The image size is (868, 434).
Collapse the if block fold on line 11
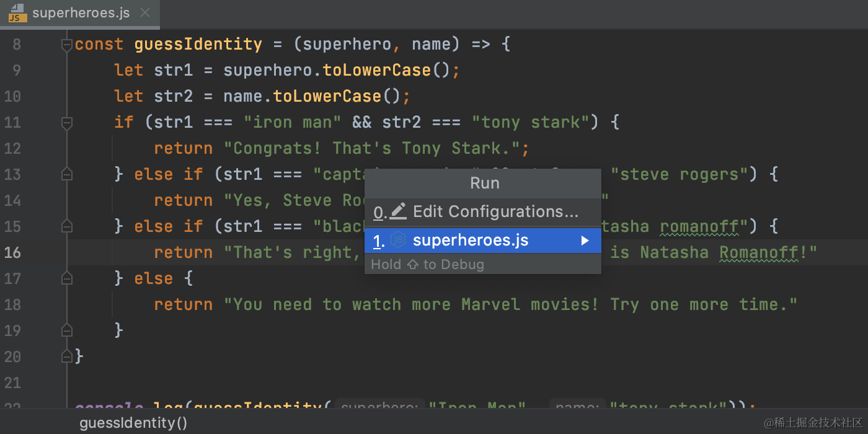click(x=67, y=123)
